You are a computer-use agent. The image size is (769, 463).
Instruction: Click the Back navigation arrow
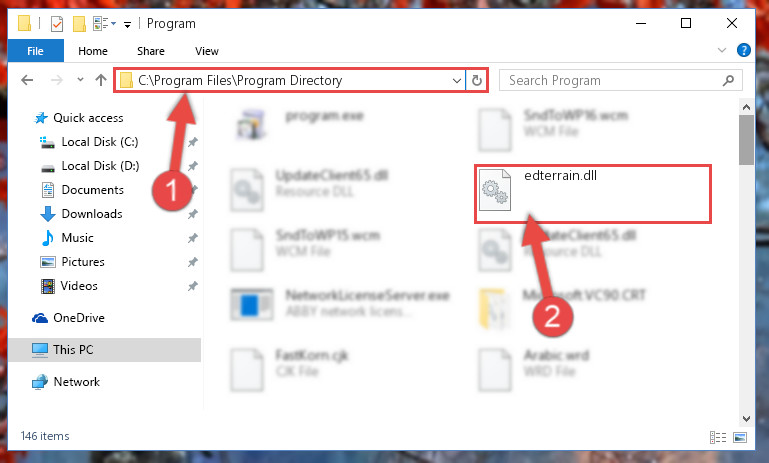click(27, 80)
